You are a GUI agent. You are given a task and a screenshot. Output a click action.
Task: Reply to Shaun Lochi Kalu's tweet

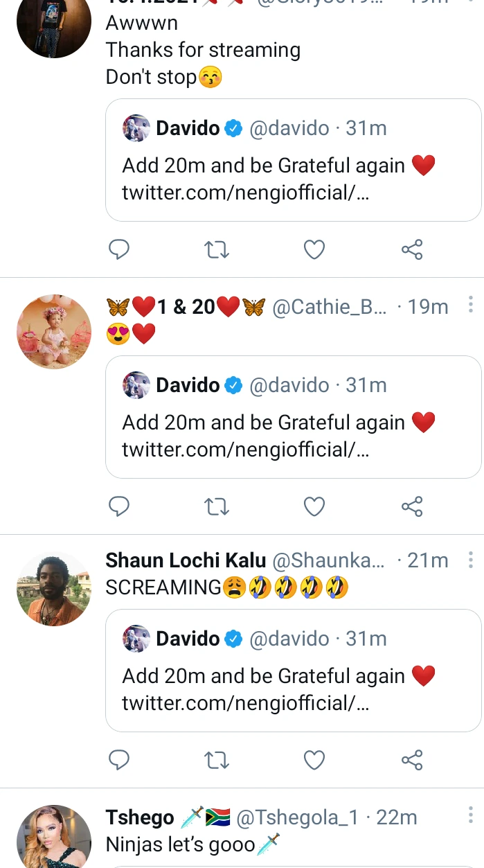(119, 760)
